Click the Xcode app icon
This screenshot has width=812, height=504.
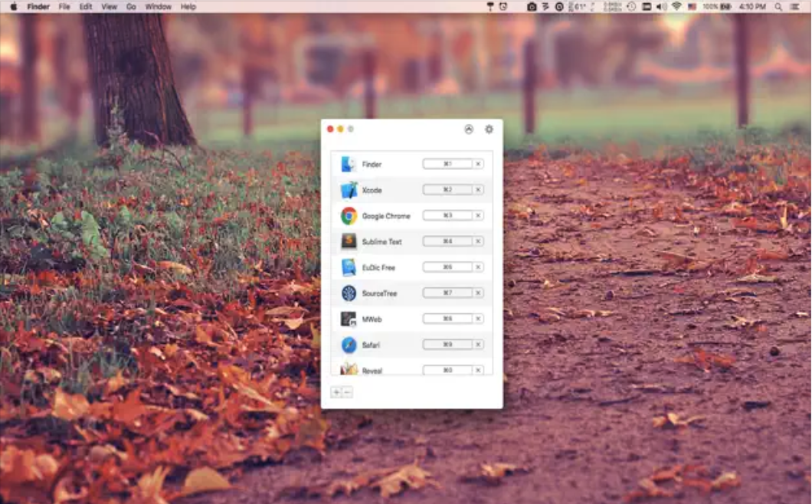pyautogui.click(x=349, y=190)
